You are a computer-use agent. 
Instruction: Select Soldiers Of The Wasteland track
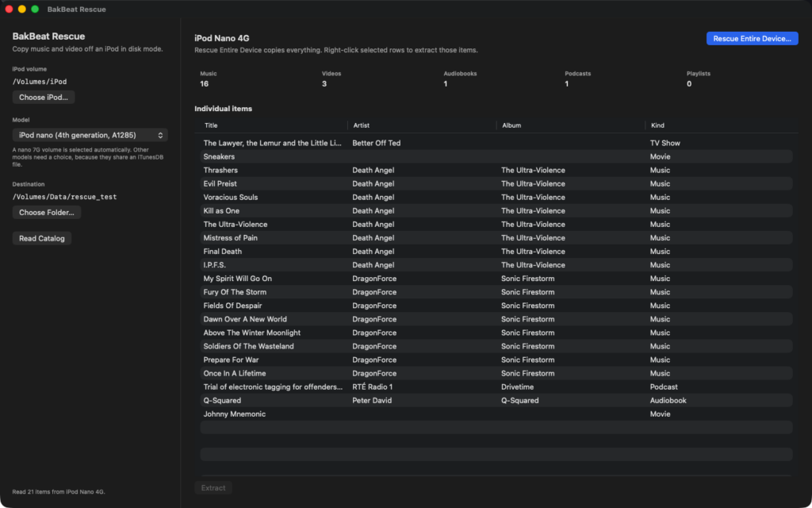(x=496, y=346)
